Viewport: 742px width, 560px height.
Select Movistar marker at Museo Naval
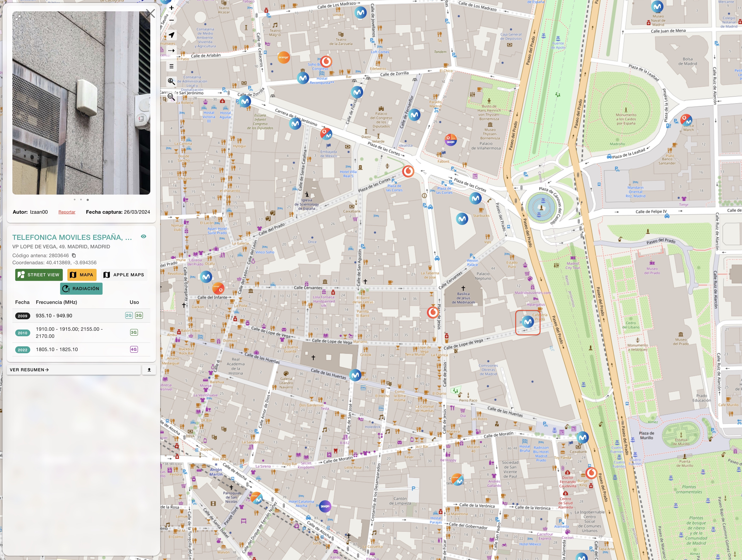[x=657, y=6]
